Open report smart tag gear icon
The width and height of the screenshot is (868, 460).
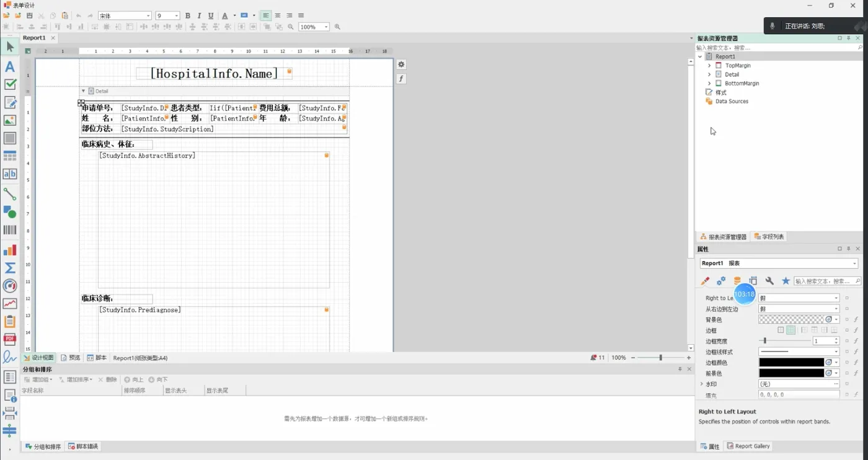click(401, 64)
